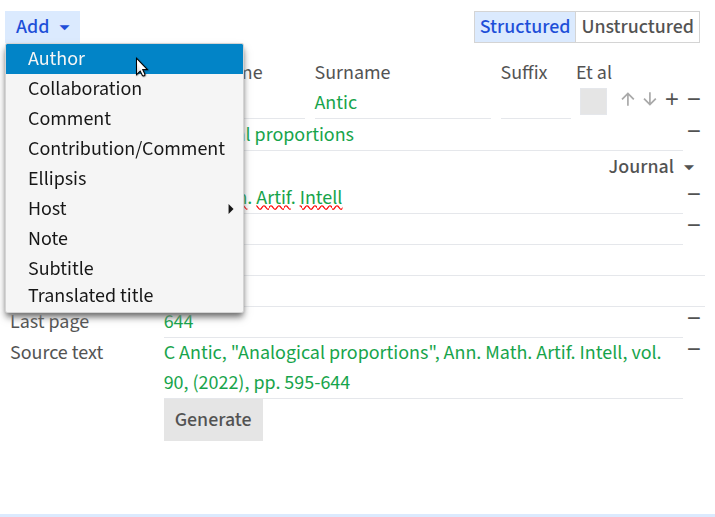The height and width of the screenshot is (517, 715).
Task: Expand the Host submenu arrow
Action: pyautogui.click(x=230, y=209)
